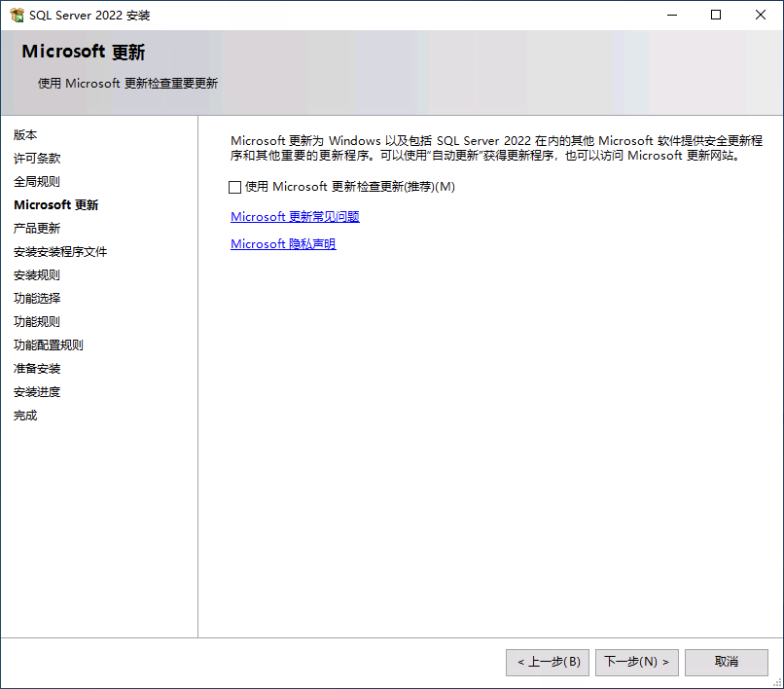Click the highlighted Microsoft 更新 step

point(54,205)
